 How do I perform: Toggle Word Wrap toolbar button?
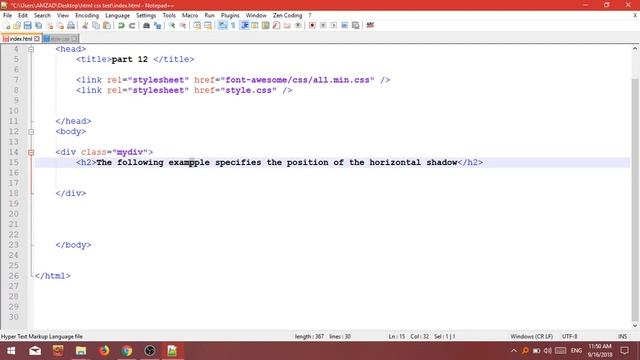tap(222, 25)
